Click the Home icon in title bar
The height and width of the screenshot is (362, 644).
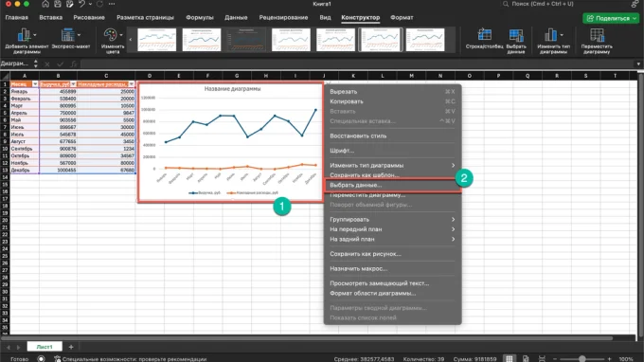[45, 4]
